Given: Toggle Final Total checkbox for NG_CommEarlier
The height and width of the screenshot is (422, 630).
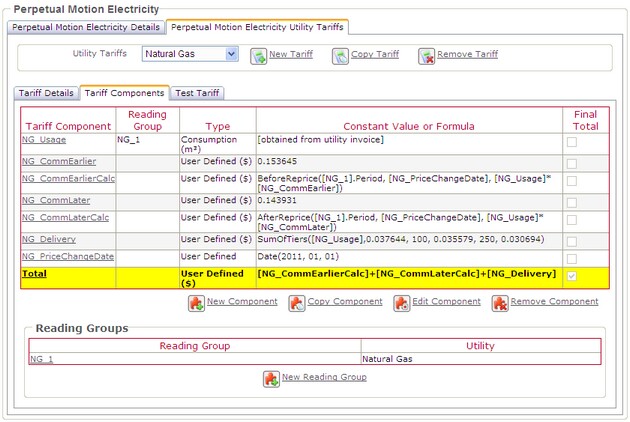Looking at the screenshot, I should (572, 164).
